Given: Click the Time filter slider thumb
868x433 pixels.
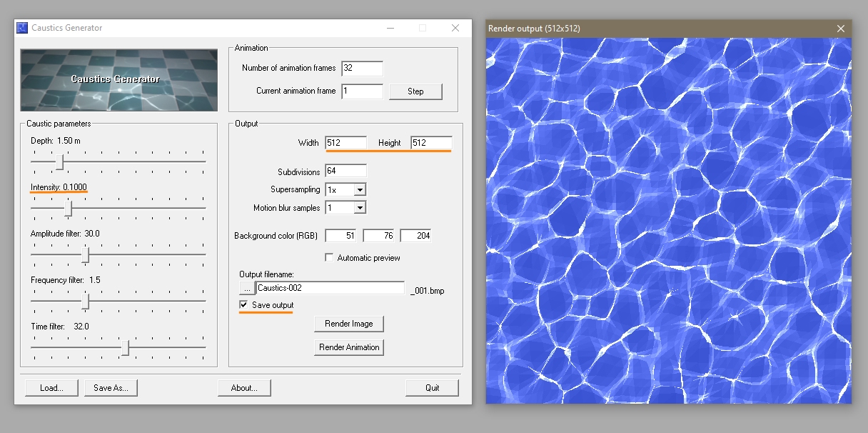Looking at the screenshot, I should (126, 347).
